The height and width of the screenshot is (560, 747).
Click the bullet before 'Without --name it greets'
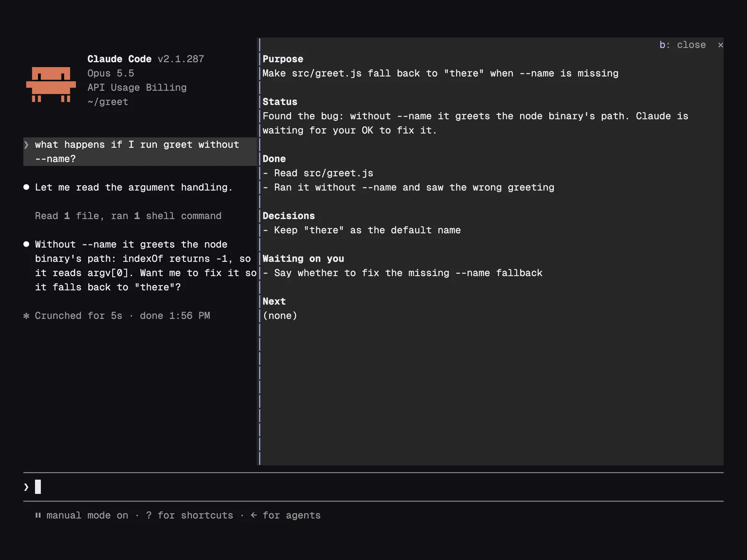coord(26,244)
